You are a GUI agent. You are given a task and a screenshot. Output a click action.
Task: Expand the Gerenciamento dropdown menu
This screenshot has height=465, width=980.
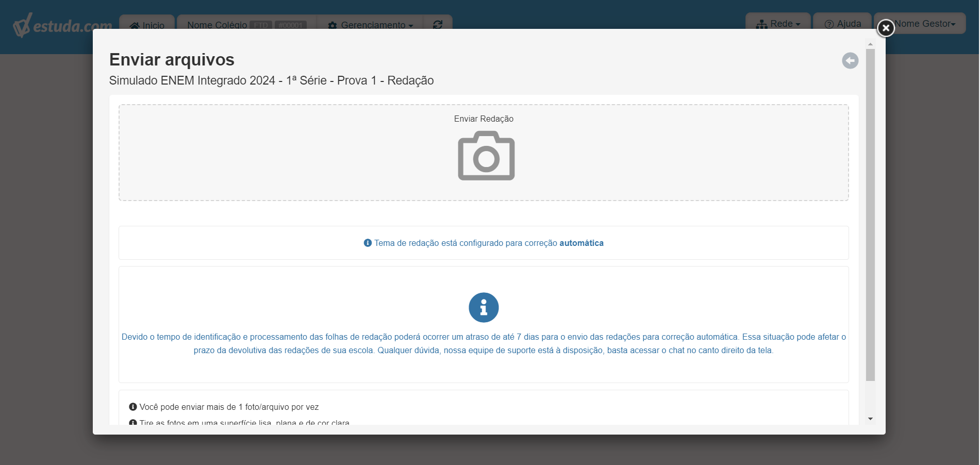370,25
